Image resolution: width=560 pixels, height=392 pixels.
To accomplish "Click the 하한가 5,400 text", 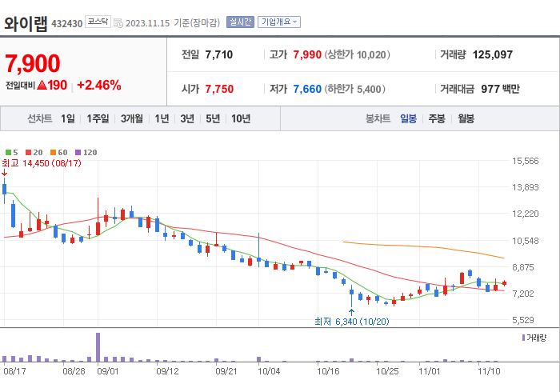I will (355, 89).
